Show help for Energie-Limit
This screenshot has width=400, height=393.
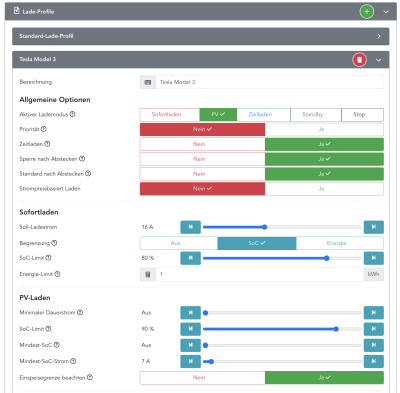(57, 274)
